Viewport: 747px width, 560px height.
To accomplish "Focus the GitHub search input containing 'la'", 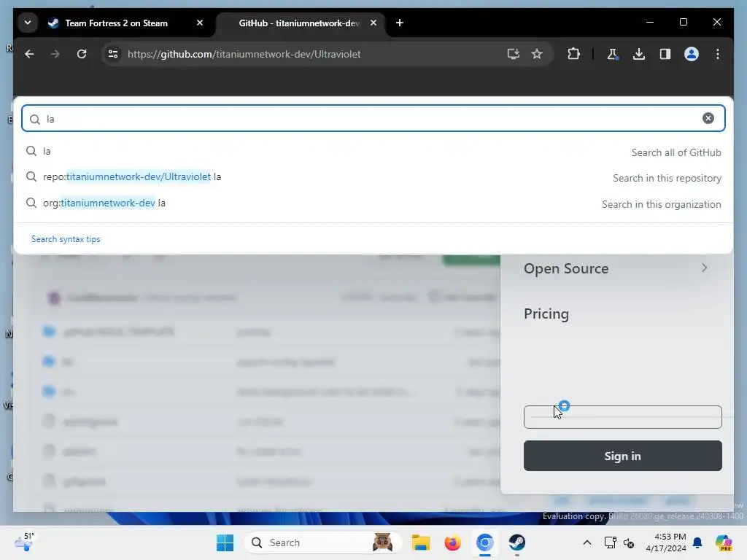I will click(373, 118).
